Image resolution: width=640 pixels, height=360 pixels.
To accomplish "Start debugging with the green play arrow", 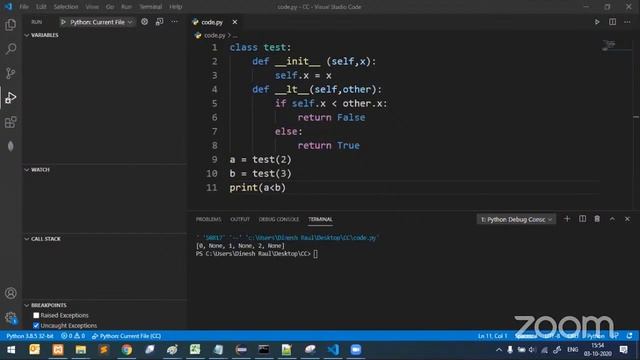I will pos(63,22).
